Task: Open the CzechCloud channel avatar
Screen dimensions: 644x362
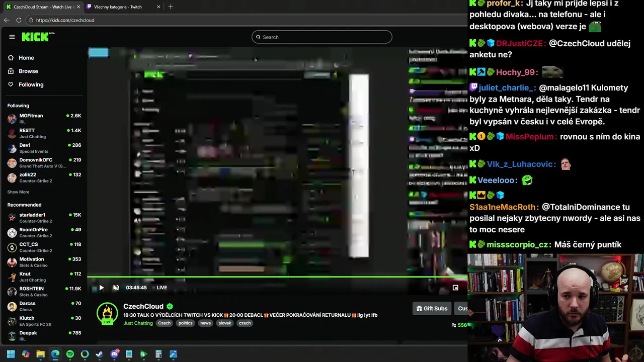Action: click(107, 313)
